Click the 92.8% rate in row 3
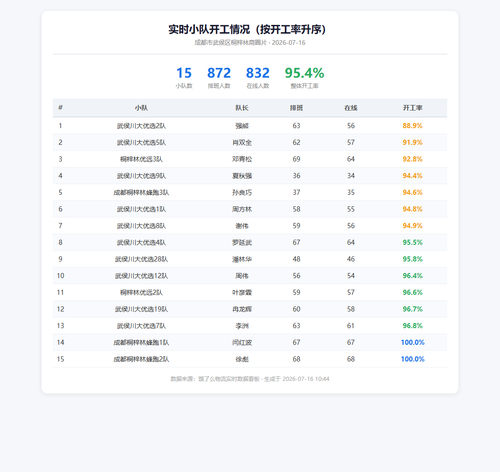The width and height of the screenshot is (500, 472). point(412,159)
